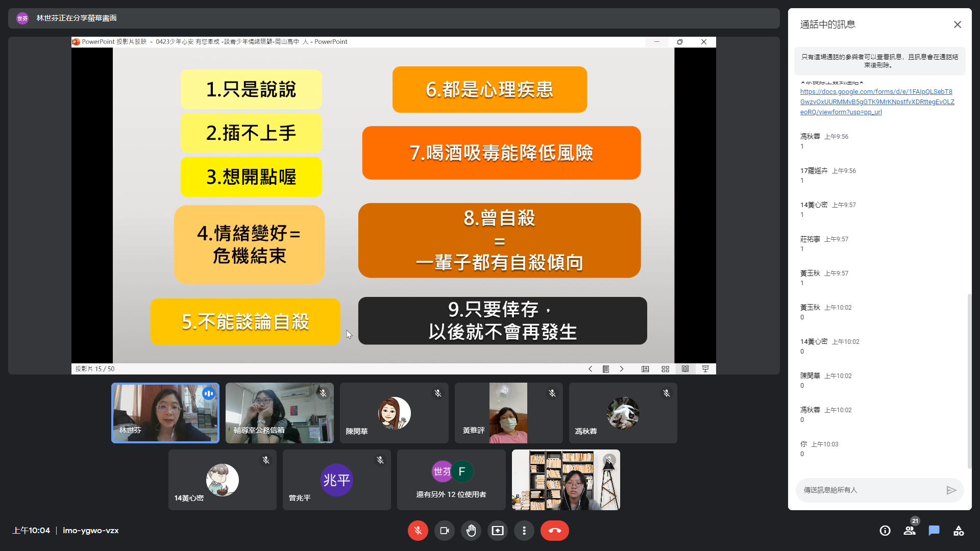Click muted mic icon on 14黃心密 tile
980x551 pixels.
click(266, 460)
